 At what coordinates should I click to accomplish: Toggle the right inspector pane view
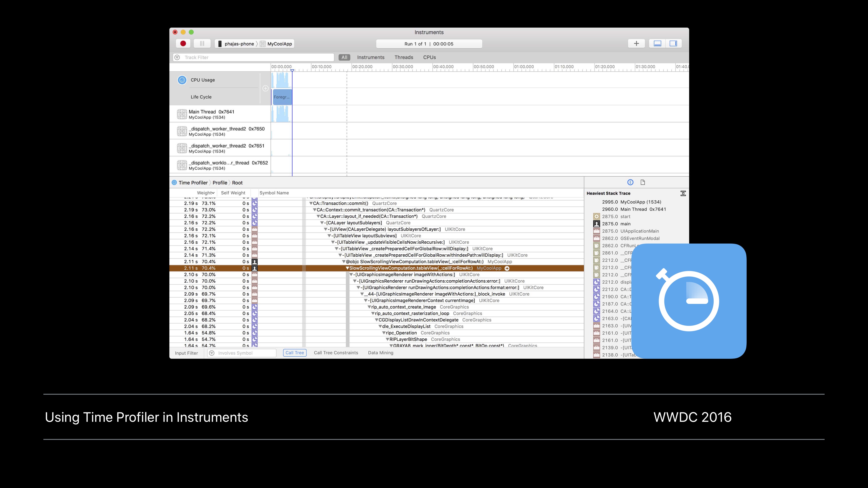pyautogui.click(x=673, y=43)
